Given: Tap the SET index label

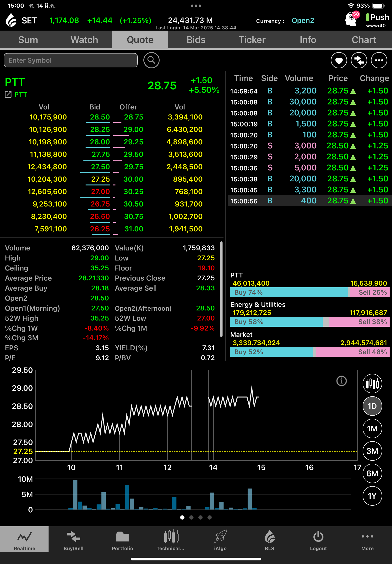Looking at the screenshot, I should [x=29, y=20].
